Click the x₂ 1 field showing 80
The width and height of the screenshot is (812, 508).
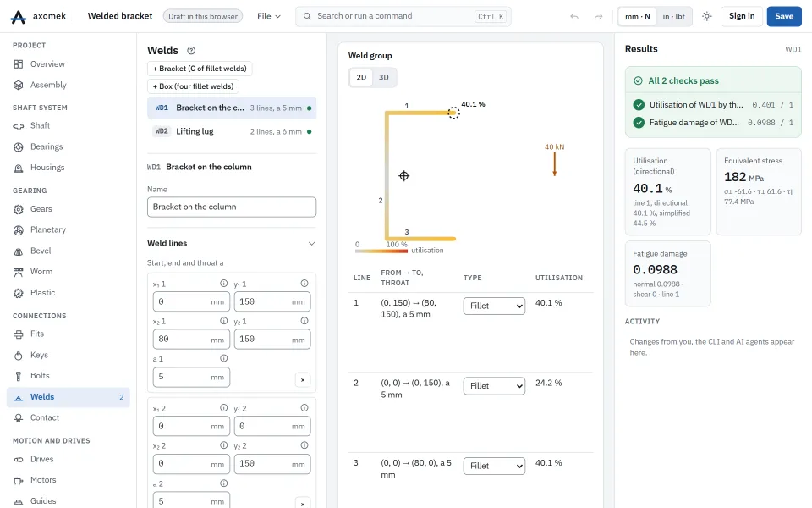coord(191,340)
